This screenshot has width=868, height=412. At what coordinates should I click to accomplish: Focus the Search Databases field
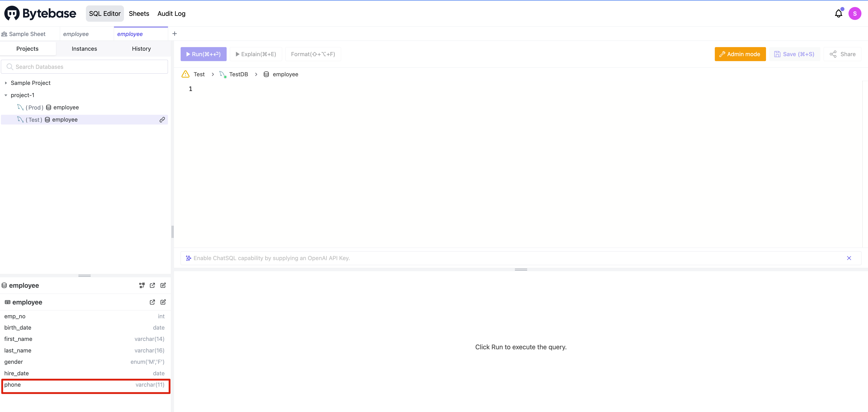pyautogui.click(x=85, y=67)
